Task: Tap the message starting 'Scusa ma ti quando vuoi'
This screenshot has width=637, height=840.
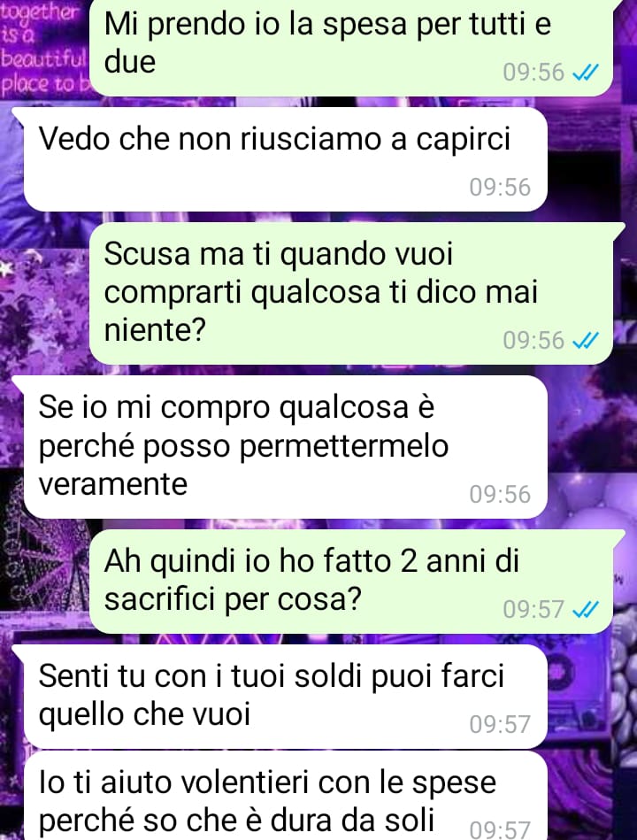Action: [x=350, y=294]
